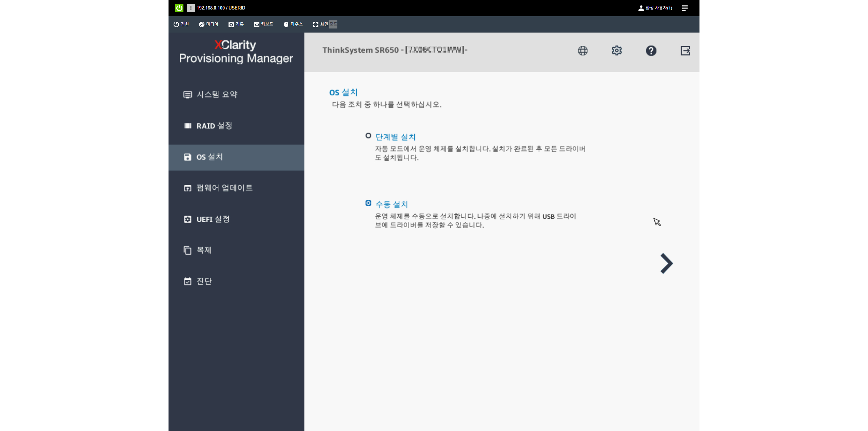
Task: Click the 수동 설치 title link
Action: 392,204
